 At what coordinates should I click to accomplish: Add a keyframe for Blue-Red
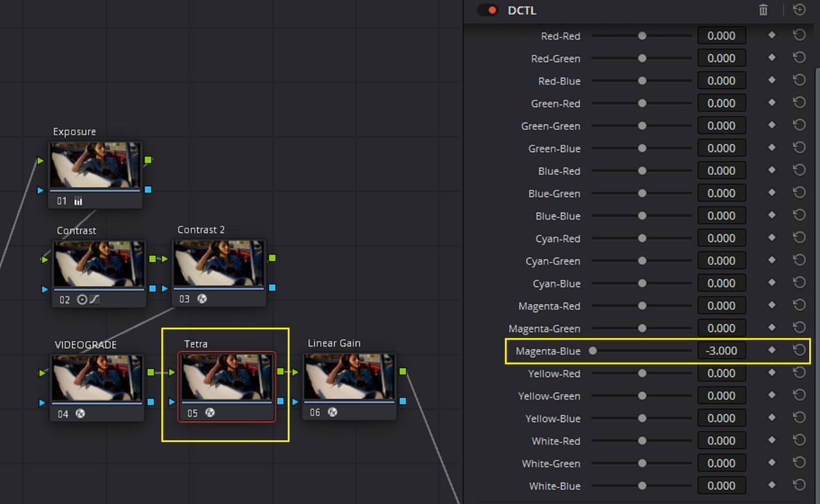(772, 170)
